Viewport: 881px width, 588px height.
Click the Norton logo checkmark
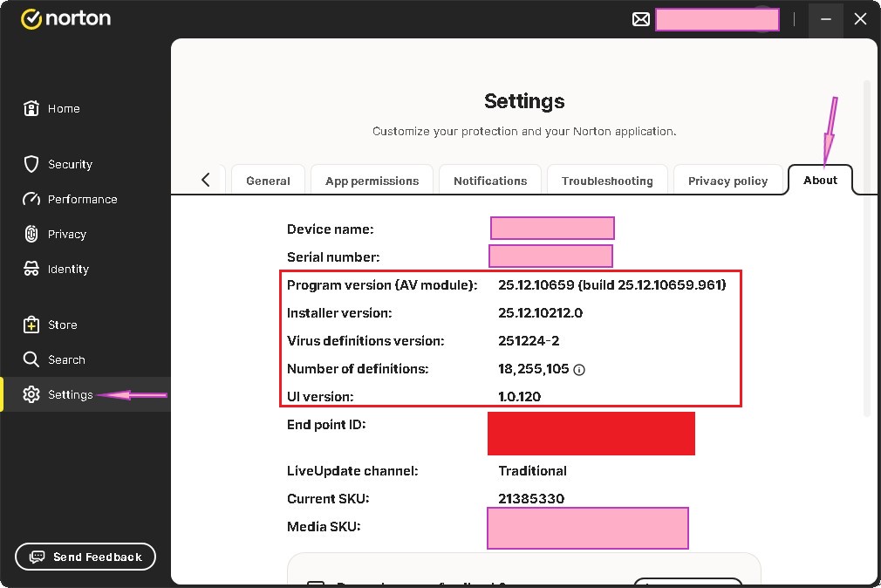[x=31, y=19]
